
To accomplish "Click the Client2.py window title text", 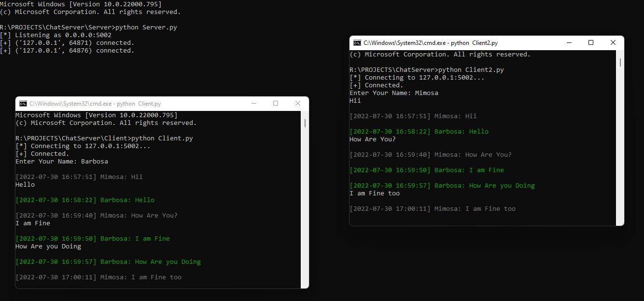I will click(x=431, y=43).
